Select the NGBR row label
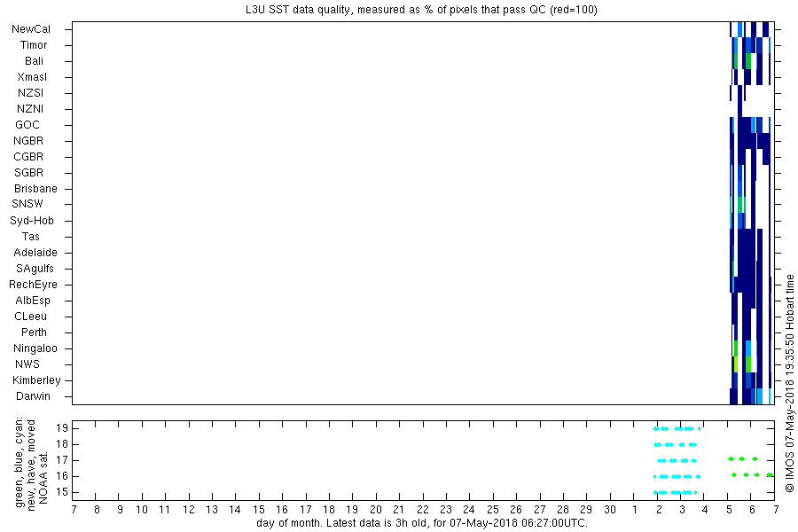798x532 pixels. pyautogui.click(x=28, y=141)
